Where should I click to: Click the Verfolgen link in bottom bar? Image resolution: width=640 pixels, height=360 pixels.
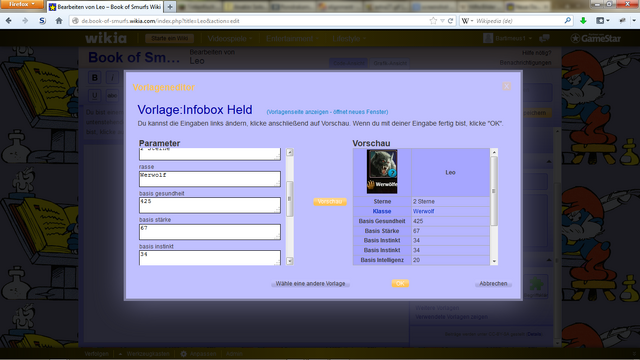point(97,354)
